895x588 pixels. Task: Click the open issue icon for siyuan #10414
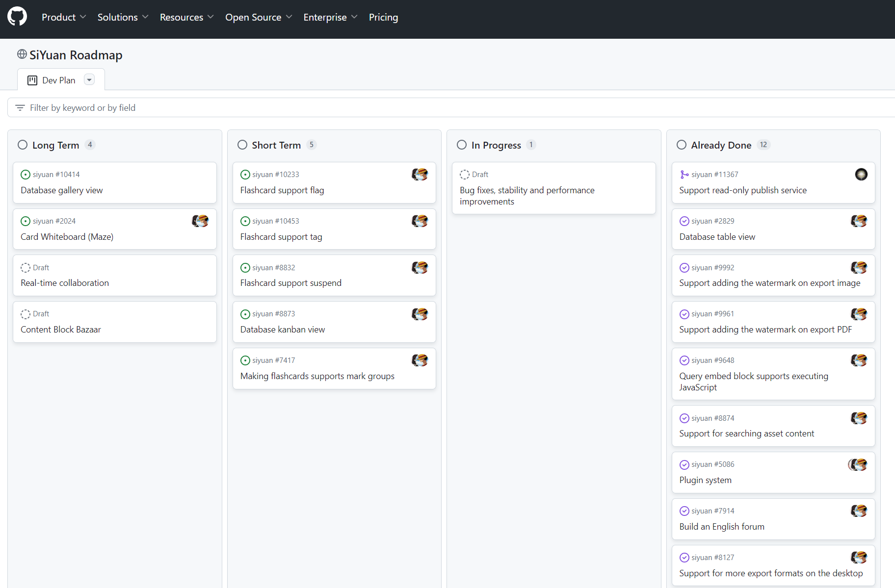coord(26,175)
